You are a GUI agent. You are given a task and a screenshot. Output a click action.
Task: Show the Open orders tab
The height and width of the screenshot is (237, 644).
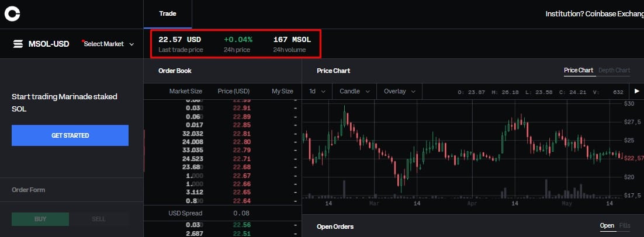(607, 225)
